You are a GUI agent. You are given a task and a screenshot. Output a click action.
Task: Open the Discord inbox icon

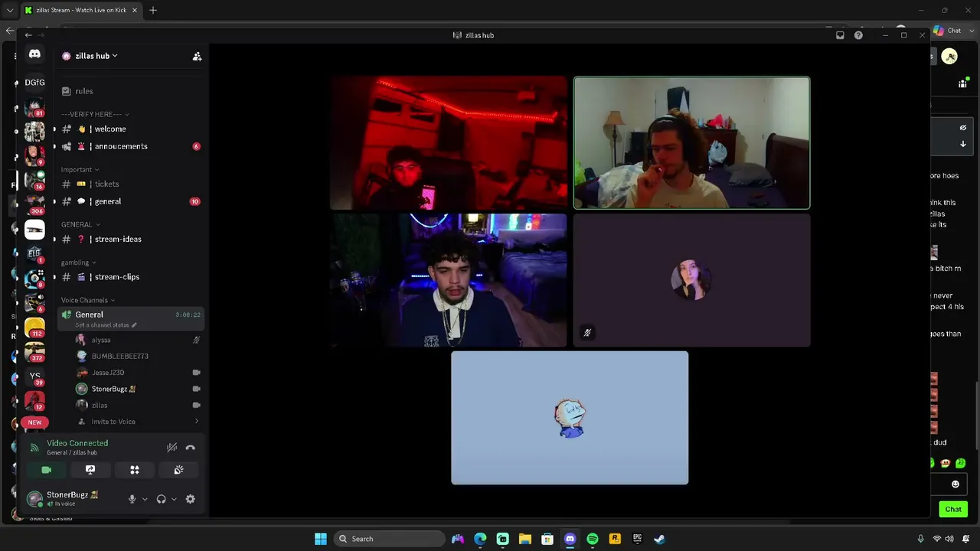840,35
